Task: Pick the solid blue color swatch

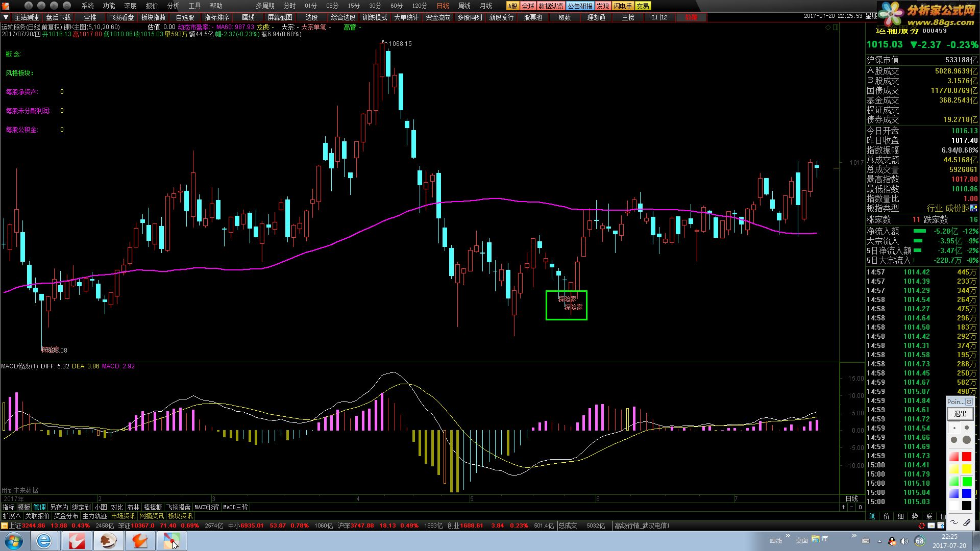Action: click(967, 493)
